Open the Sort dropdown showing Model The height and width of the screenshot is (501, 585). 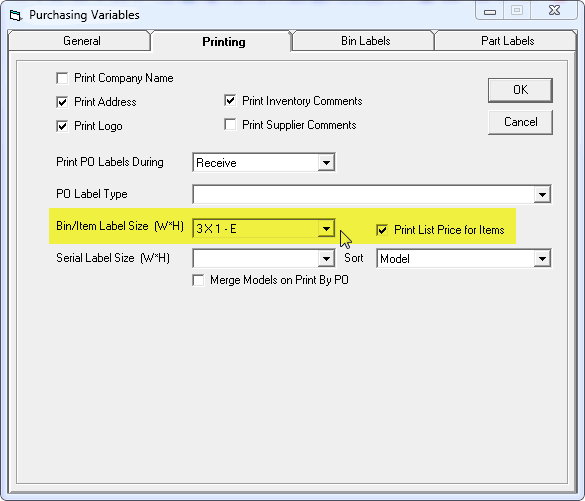542,259
